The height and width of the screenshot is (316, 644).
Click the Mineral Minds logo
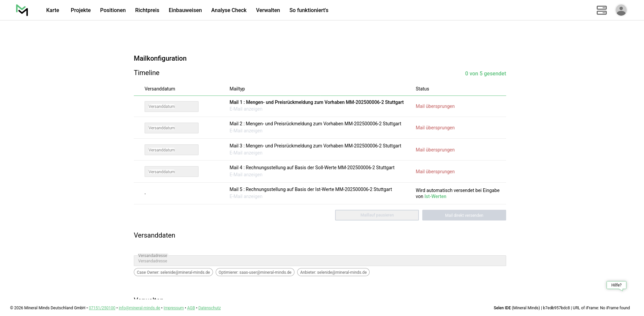click(22, 10)
